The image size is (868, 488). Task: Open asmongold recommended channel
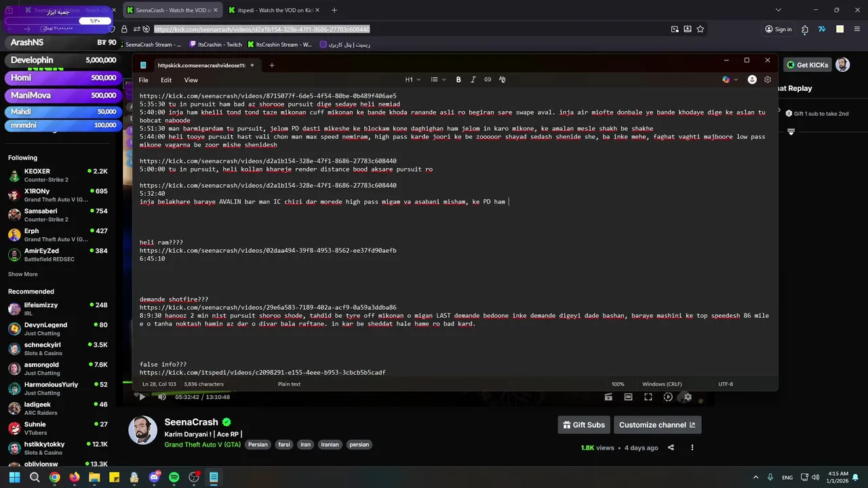(x=58, y=369)
